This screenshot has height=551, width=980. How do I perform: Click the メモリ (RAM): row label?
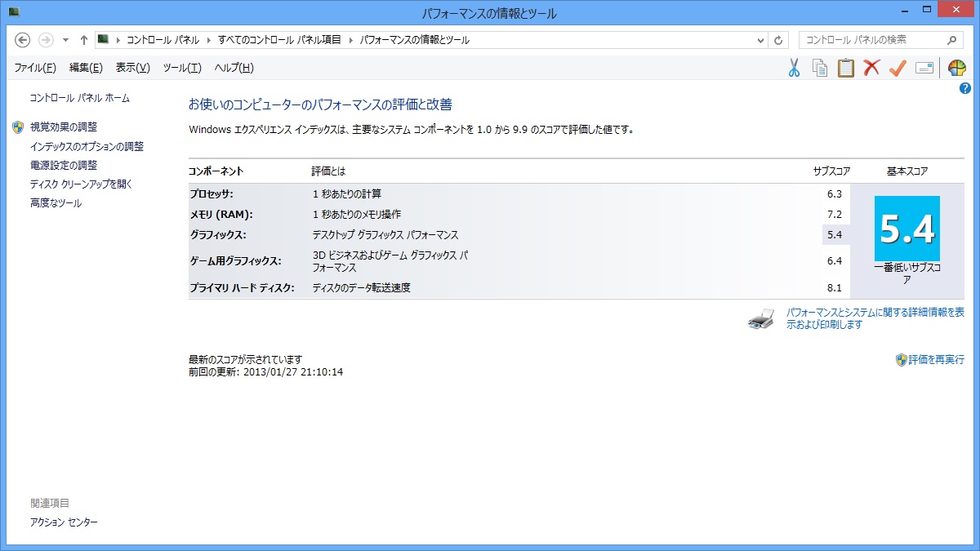tap(221, 215)
